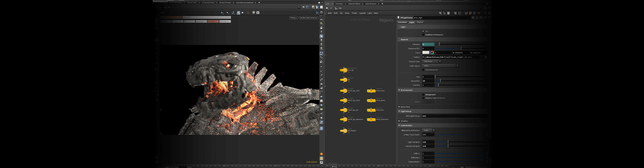Click the snapshot camera icon in viewport toolbar
The width and height of the screenshot is (644, 168).
[254, 13]
